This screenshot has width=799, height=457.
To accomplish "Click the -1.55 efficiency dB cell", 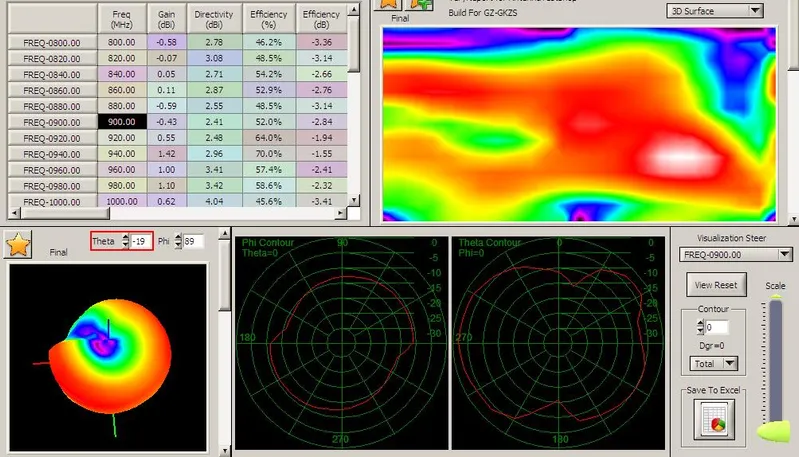I will coord(322,154).
